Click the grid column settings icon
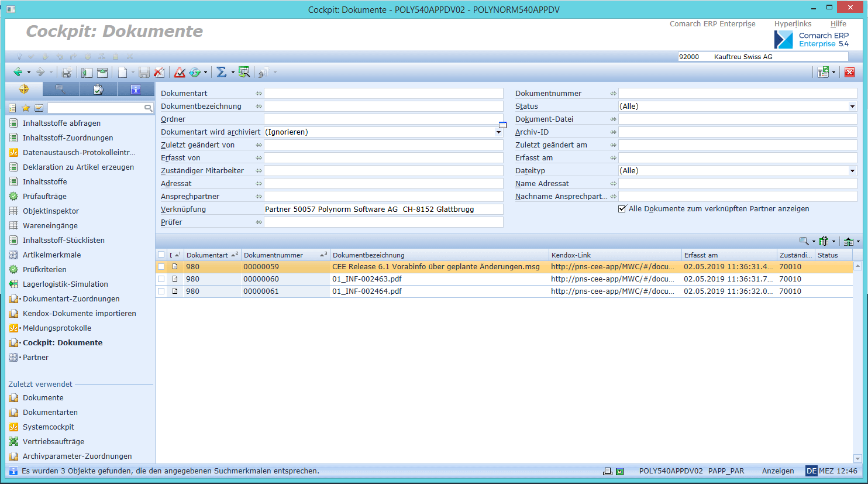Screen dimensions: 868x484 [824, 241]
